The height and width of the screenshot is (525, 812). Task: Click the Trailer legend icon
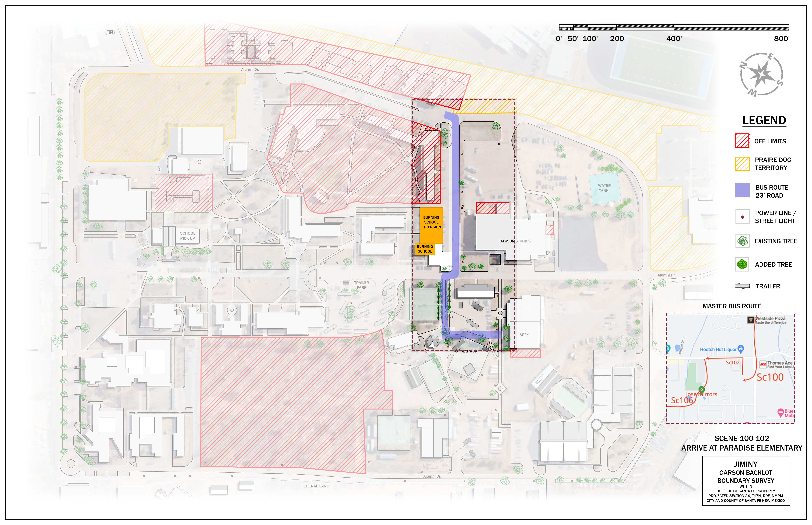point(742,286)
